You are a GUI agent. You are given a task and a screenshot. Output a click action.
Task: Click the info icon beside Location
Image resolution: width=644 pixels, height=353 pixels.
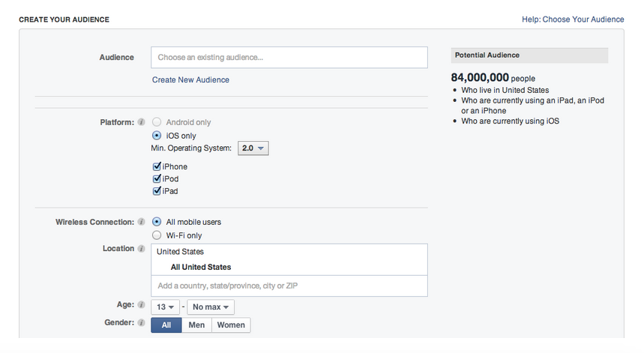point(142,249)
